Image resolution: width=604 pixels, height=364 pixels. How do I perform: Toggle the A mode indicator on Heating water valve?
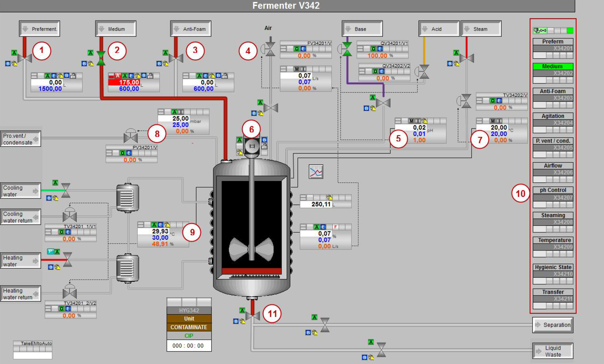(57, 252)
